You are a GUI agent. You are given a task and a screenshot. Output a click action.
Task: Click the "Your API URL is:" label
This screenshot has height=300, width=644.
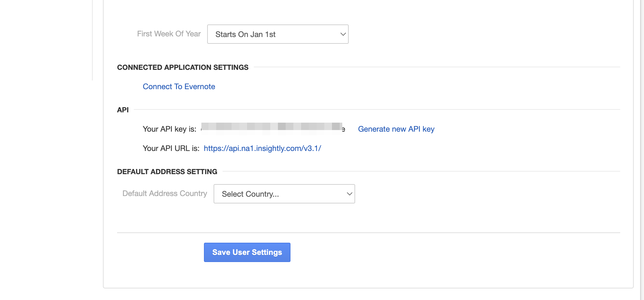pyautogui.click(x=171, y=148)
